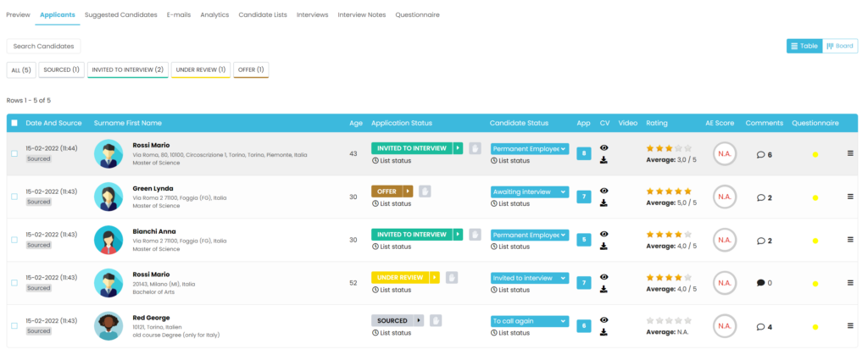Open row menu for Rossi Mario from Milano
868x355 pixels.
[850, 283]
